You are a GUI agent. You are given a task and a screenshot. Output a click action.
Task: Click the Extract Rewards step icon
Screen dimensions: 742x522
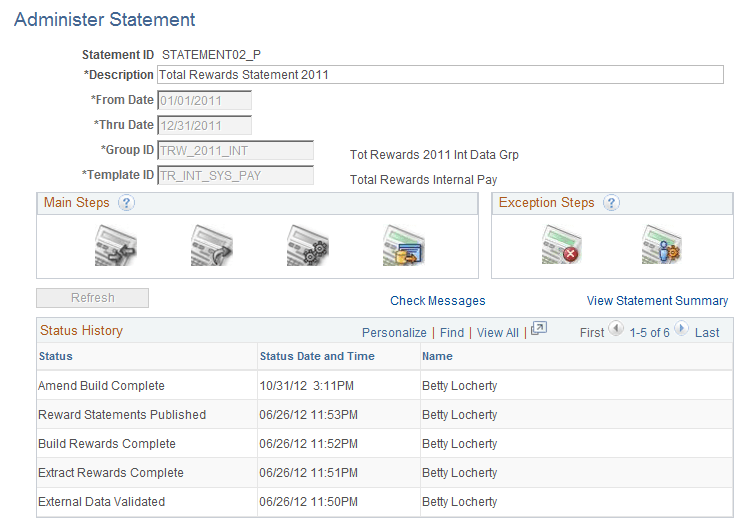[115, 246]
